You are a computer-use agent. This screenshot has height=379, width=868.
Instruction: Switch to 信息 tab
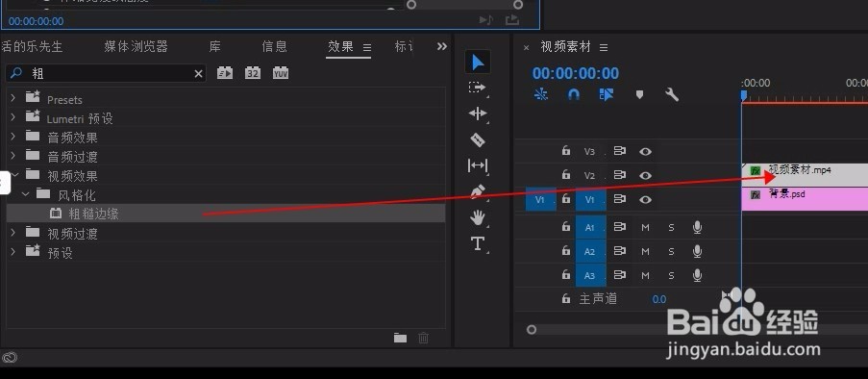tap(275, 46)
